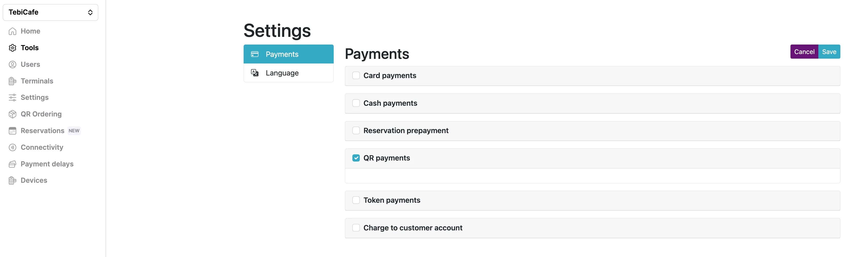Select the Tools gear icon

pos(13,48)
